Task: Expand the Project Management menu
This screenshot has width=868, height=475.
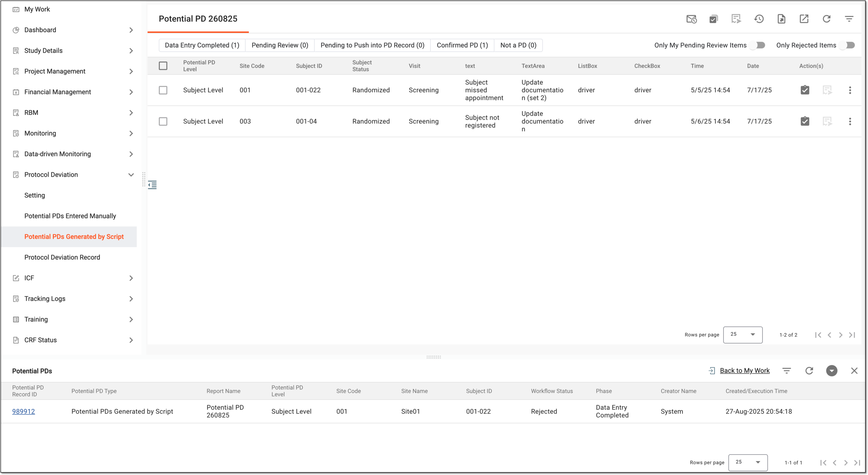Action: [131, 72]
